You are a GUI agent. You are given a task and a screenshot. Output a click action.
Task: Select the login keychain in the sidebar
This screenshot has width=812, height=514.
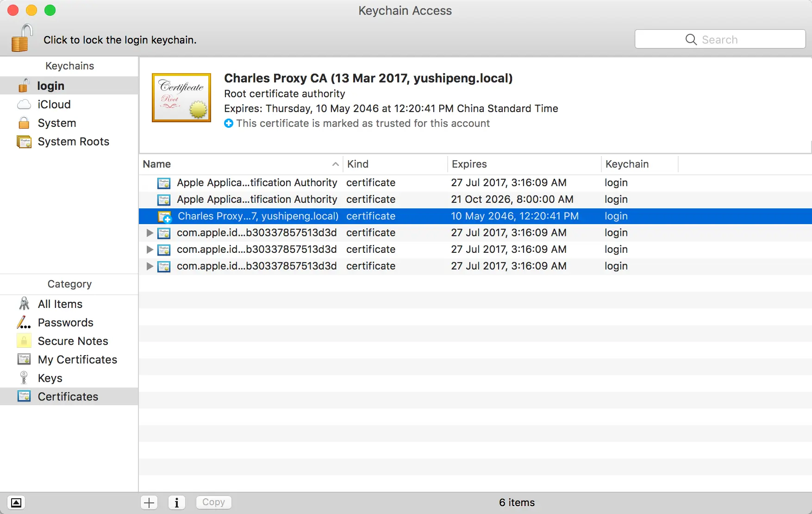pos(69,86)
